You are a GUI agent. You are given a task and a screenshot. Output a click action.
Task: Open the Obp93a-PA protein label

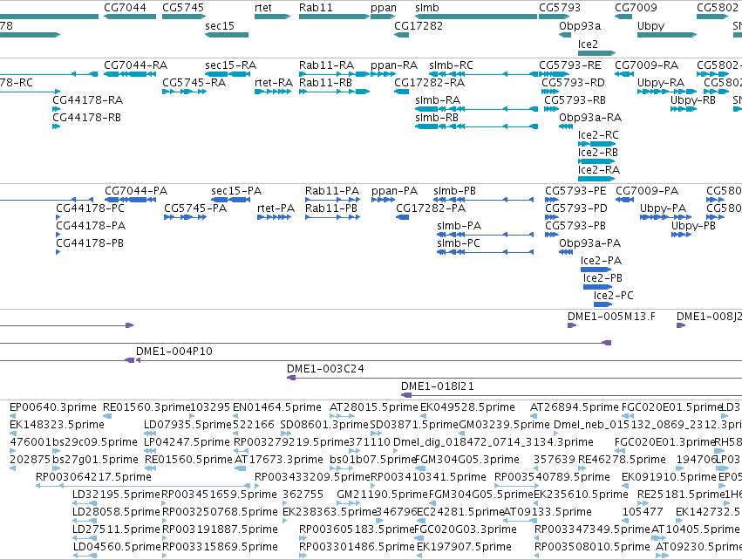(589, 242)
